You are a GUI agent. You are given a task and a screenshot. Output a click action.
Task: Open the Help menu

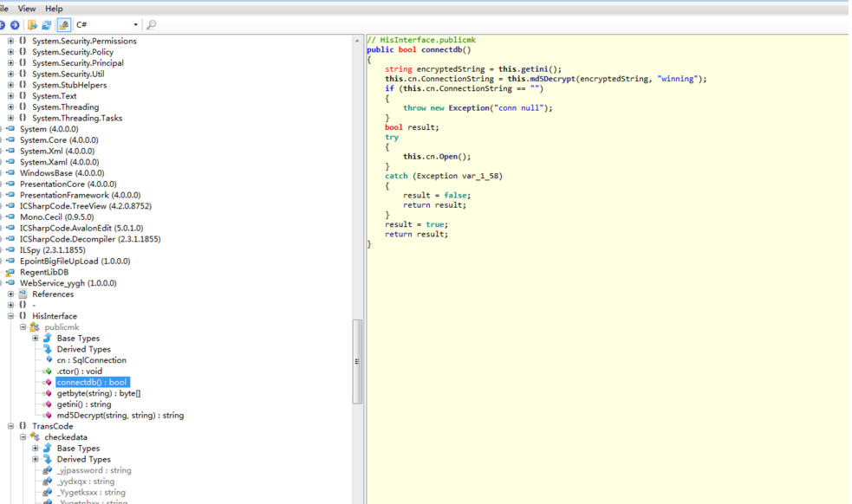tap(54, 9)
